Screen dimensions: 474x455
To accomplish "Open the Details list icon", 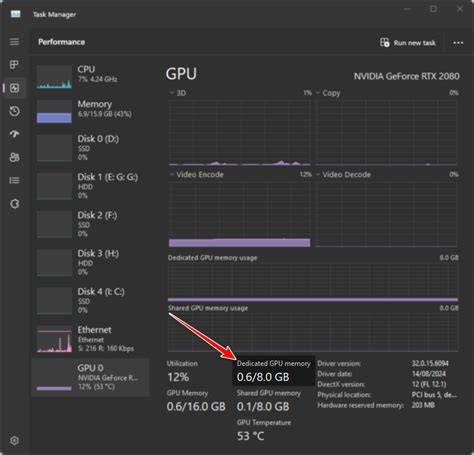I will (14, 180).
